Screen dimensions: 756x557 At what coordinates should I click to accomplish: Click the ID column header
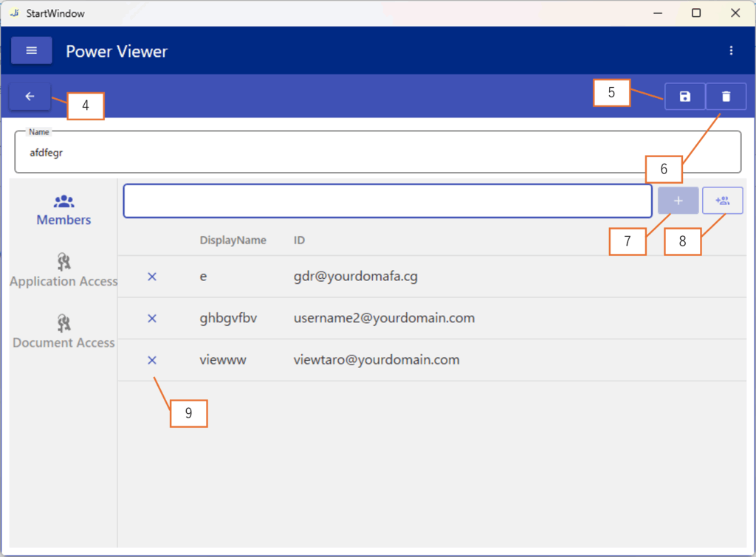click(x=299, y=241)
